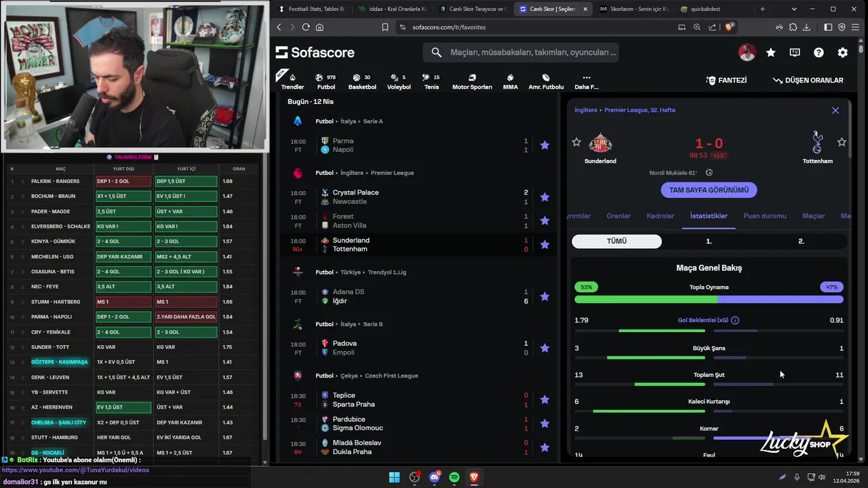Screen dimensions: 868x488
Task: Open the Amr. Futbolu category
Action: point(546,81)
